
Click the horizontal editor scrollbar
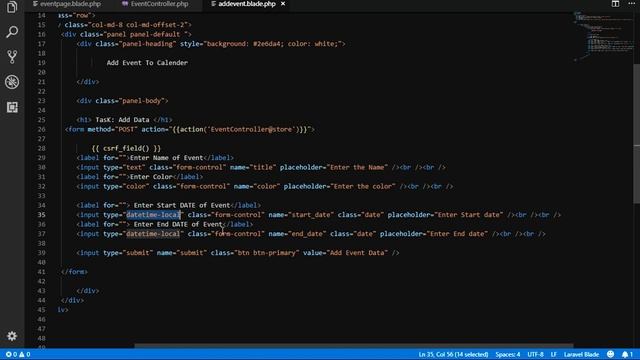click(353, 346)
